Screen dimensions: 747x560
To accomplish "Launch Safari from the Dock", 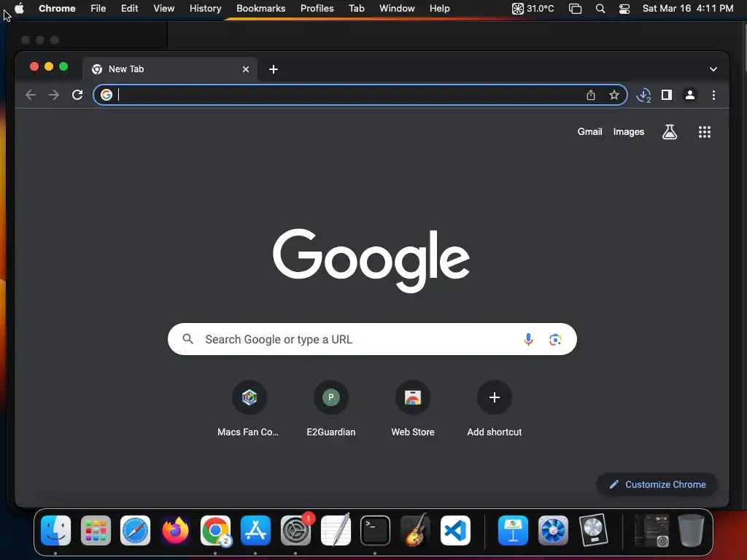I will click(x=135, y=530).
